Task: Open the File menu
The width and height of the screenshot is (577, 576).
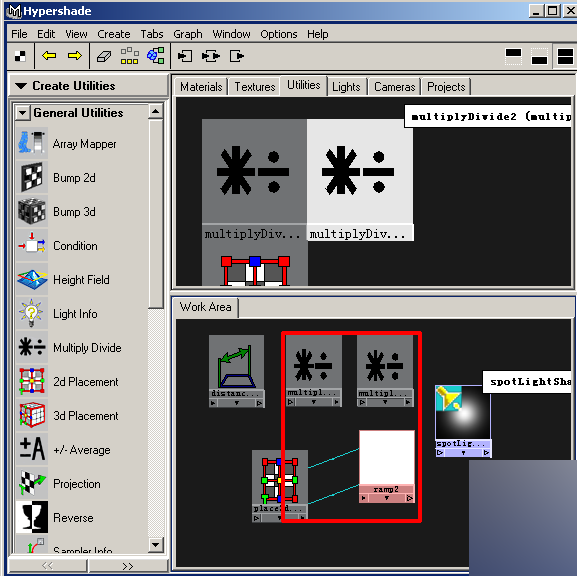Action: [19, 34]
